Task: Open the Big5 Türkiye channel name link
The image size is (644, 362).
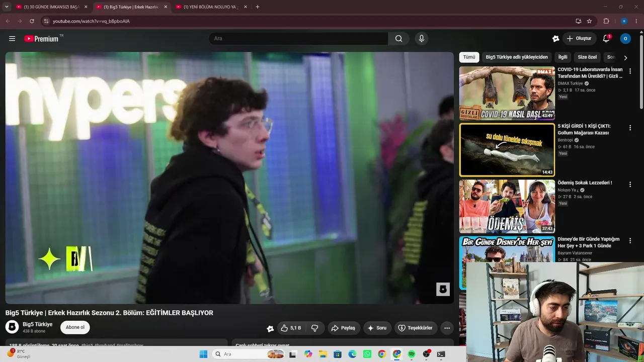Action: point(38,324)
